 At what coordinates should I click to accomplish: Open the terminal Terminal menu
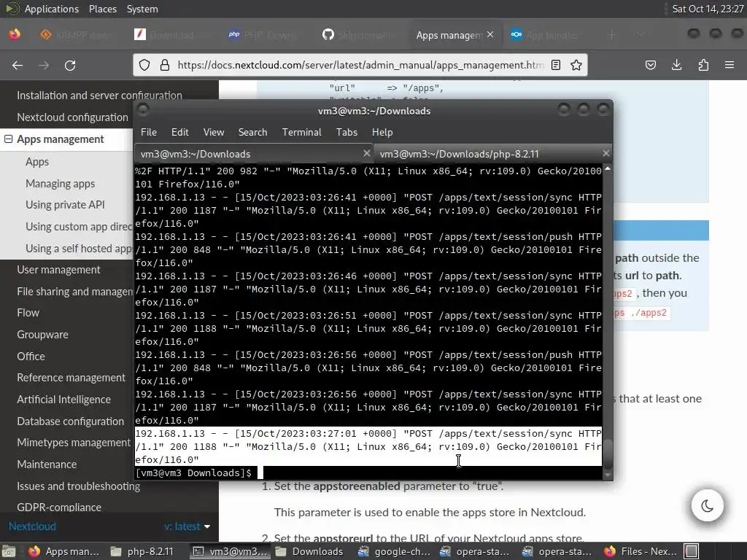click(301, 132)
